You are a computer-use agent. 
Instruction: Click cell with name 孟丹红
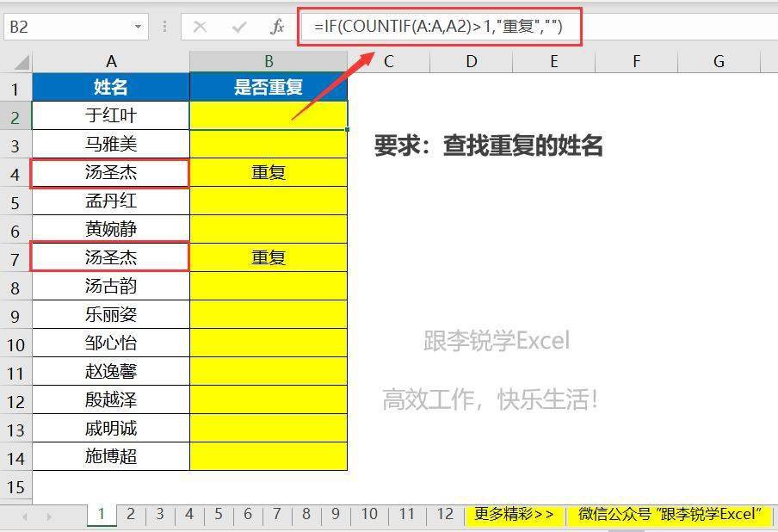click(111, 201)
